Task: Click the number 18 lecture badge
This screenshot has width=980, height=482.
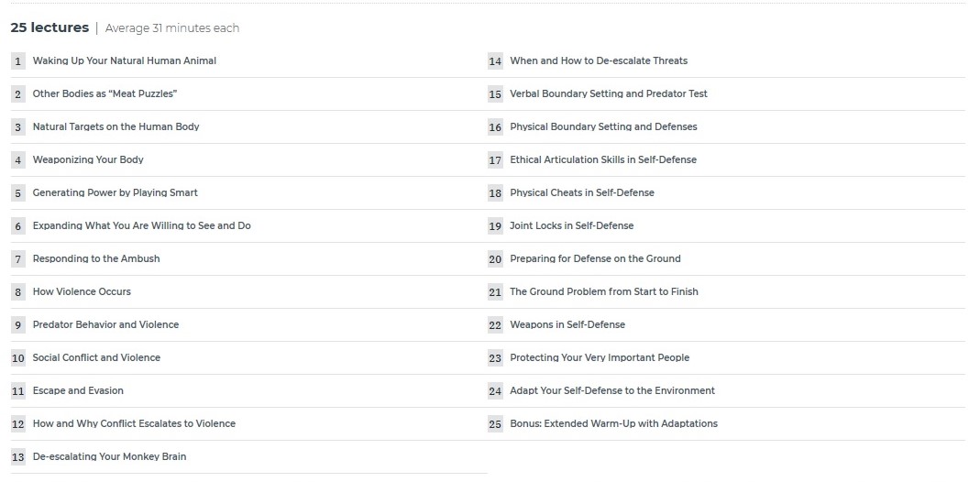Action: click(495, 193)
